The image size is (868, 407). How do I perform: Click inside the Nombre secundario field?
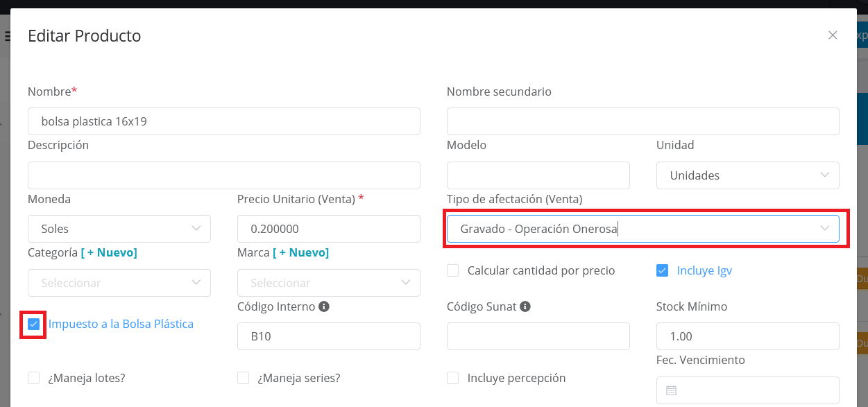tap(643, 121)
